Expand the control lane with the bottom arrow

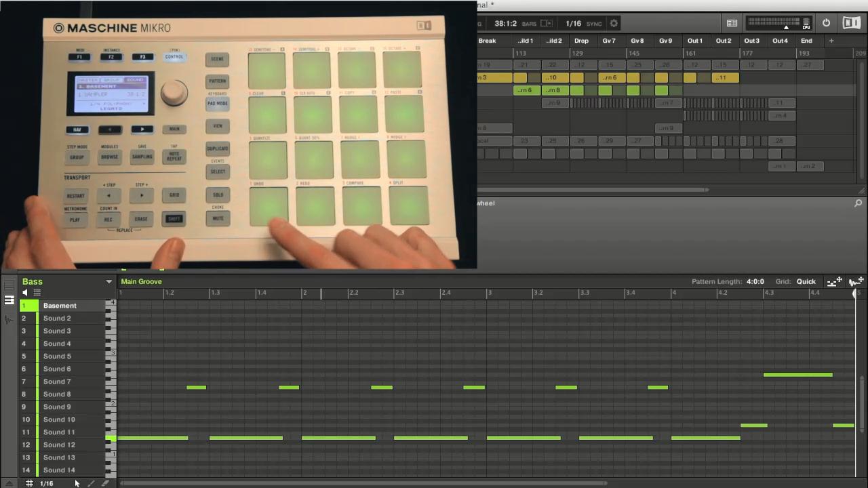click(x=9, y=483)
